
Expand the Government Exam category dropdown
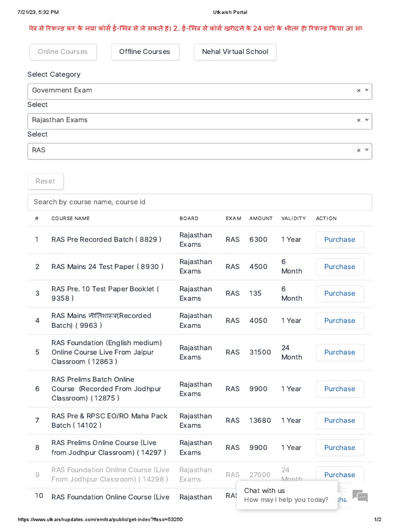click(367, 90)
